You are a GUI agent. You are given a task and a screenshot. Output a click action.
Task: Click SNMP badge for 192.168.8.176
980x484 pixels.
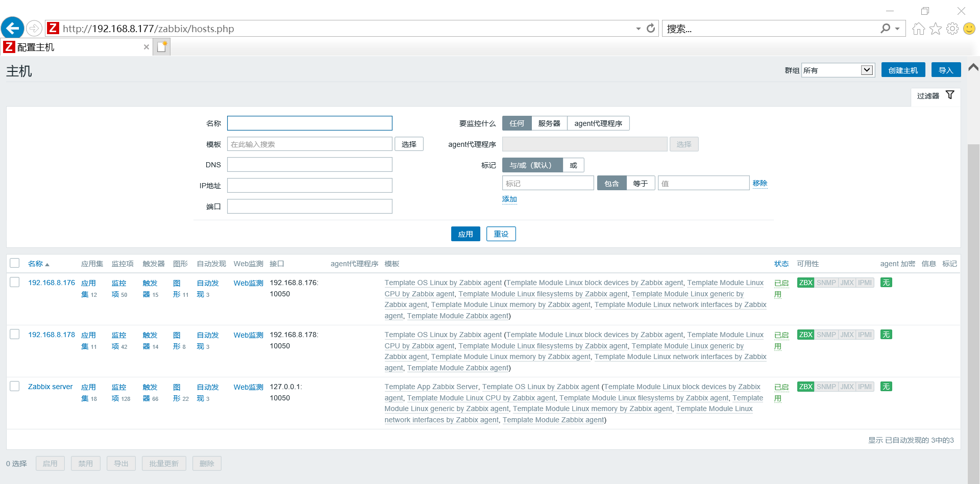(x=826, y=283)
